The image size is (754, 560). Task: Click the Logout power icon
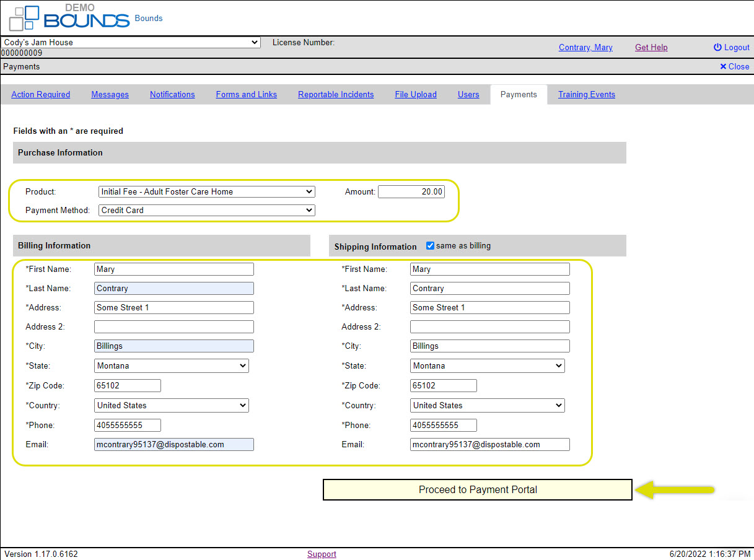tap(717, 47)
